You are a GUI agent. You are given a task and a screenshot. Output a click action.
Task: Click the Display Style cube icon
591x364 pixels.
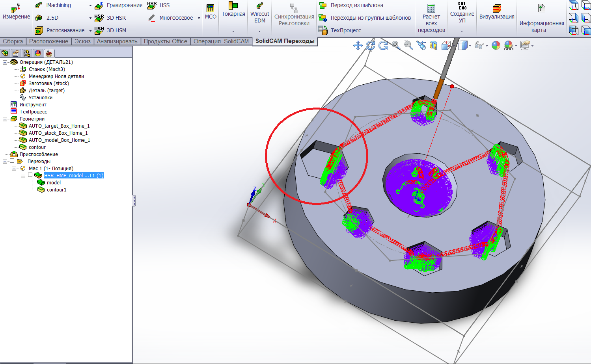pyautogui.click(x=462, y=46)
